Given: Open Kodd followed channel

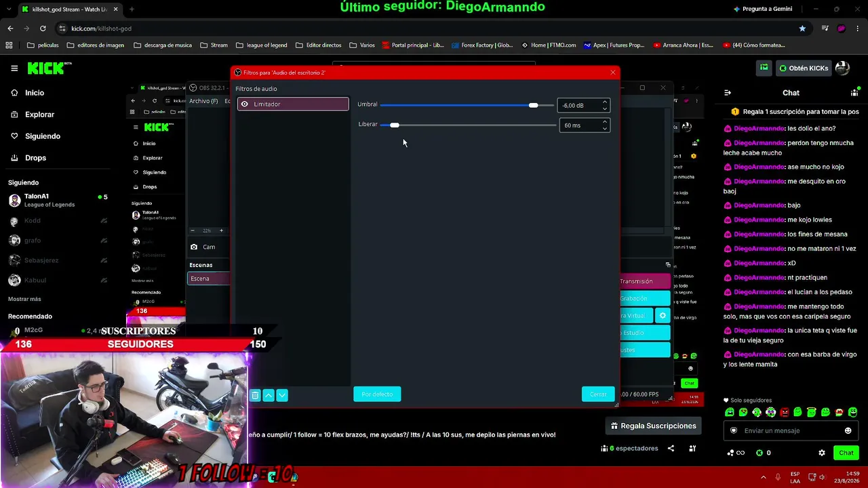Looking at the screenshot, I should click(58, 221).
